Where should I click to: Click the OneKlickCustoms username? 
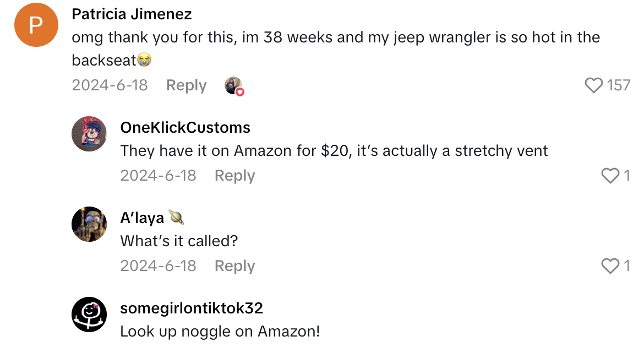tap(184, 128)
